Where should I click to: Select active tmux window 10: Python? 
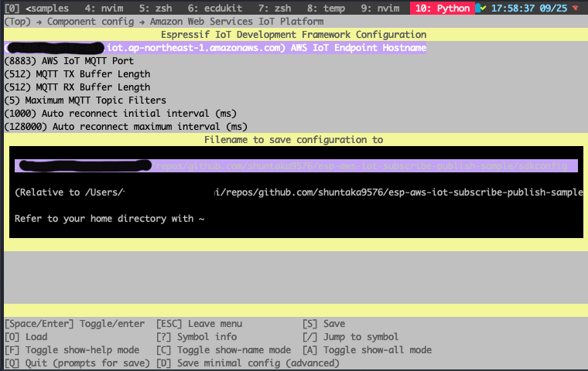(x=443, y=9)
